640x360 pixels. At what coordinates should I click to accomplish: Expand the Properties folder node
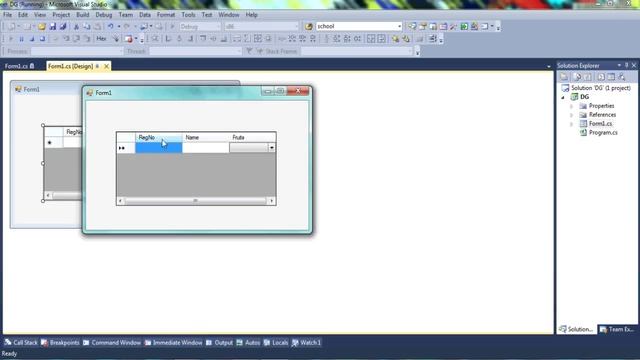[571, 106]
